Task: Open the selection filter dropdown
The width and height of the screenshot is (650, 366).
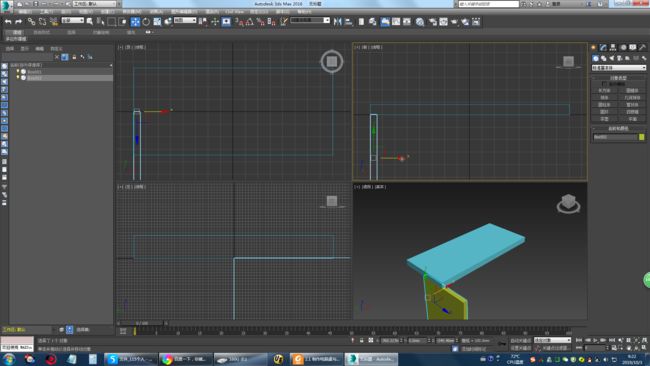Action: (x=73, y=20)
